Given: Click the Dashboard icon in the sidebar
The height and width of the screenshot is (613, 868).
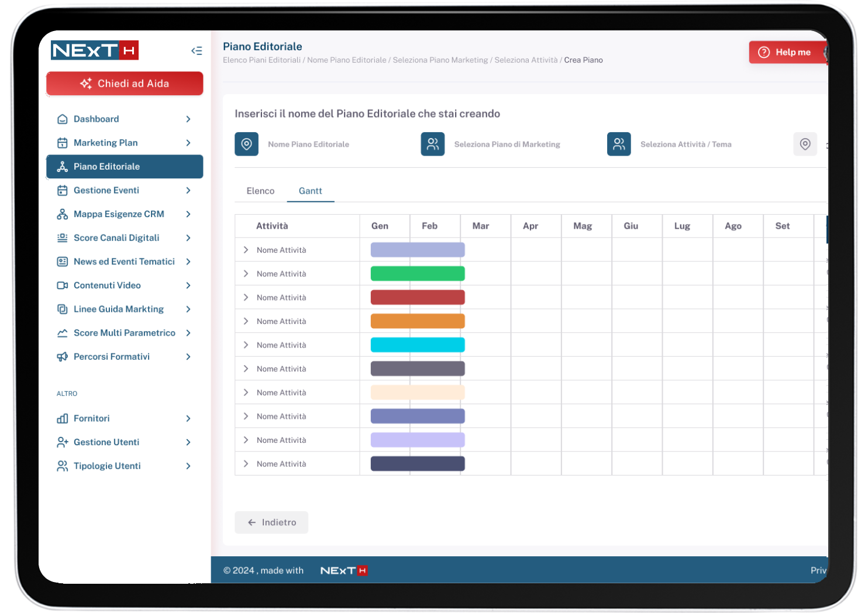Looking at the screenshot, I should pyautogui.click(x=62, y=119).
